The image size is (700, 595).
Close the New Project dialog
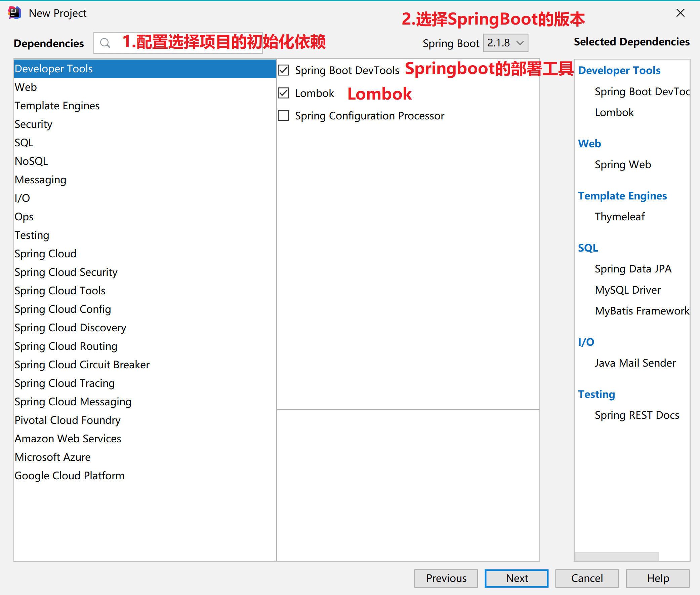click(680, 13)
